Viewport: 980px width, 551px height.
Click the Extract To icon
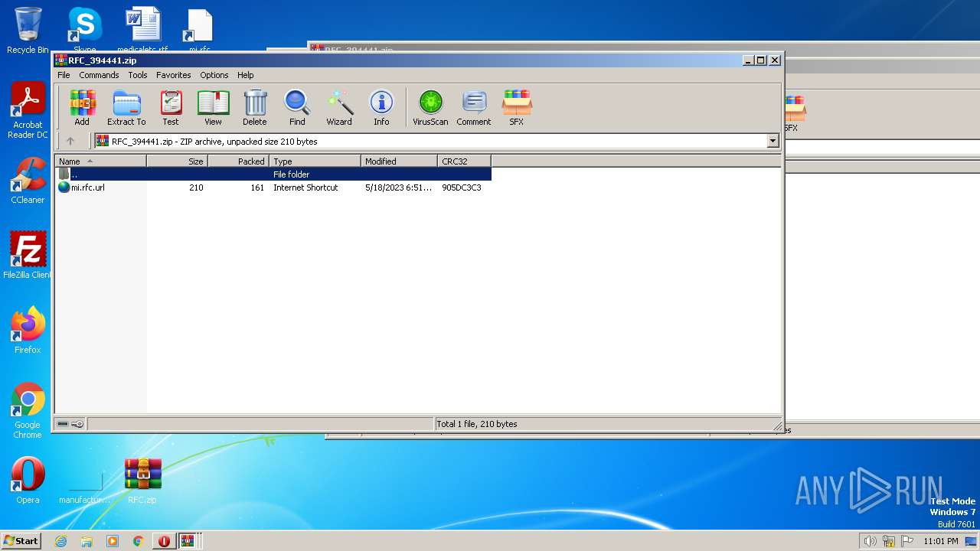pyautogui.click(x=126, y=107)
